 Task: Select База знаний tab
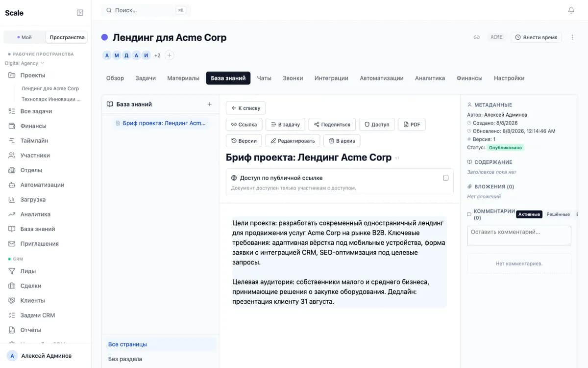pos(228,78)
